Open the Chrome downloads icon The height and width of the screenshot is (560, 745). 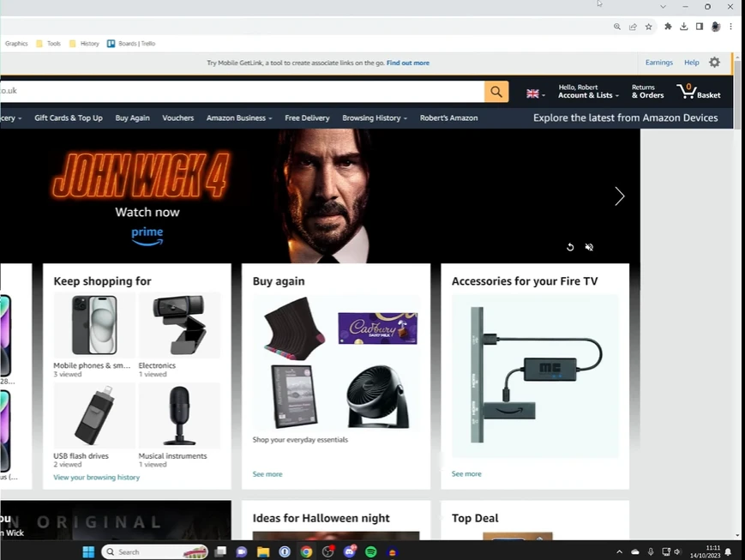(684, 27)
